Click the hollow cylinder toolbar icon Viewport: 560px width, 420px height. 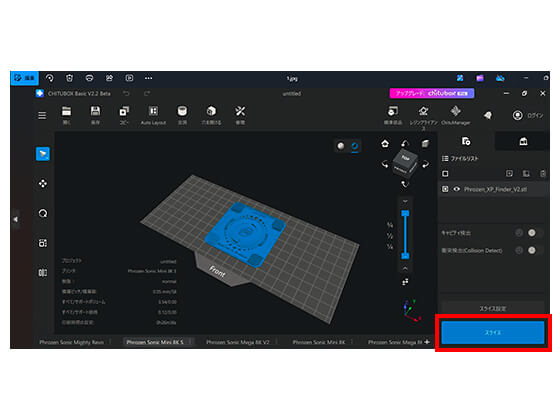pyautogui.click(x=182, y=111)
